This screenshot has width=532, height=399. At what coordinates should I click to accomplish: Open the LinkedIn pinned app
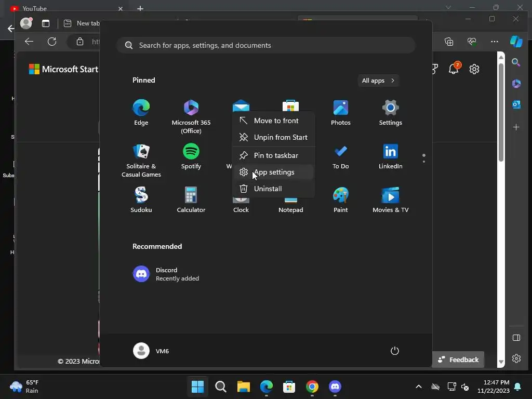391,156
